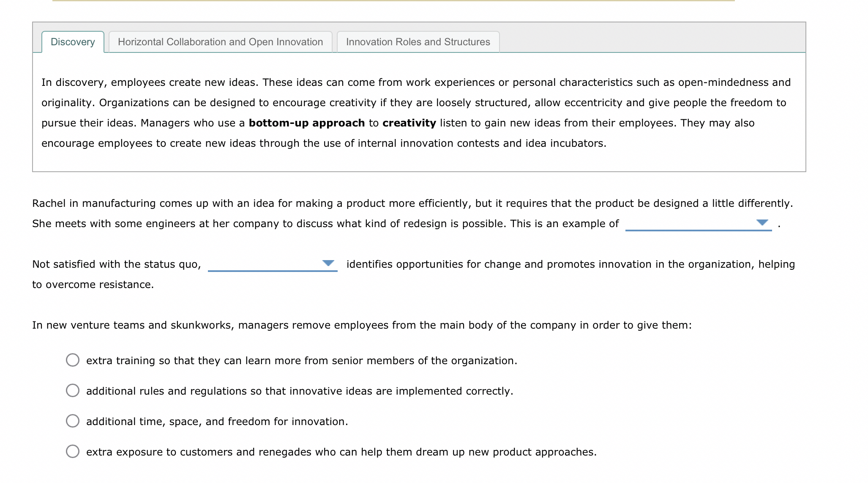Viewport: 868px width, 483px height.
Task: Click the question text about skunkworks
Action: click(x=362, y=325)
